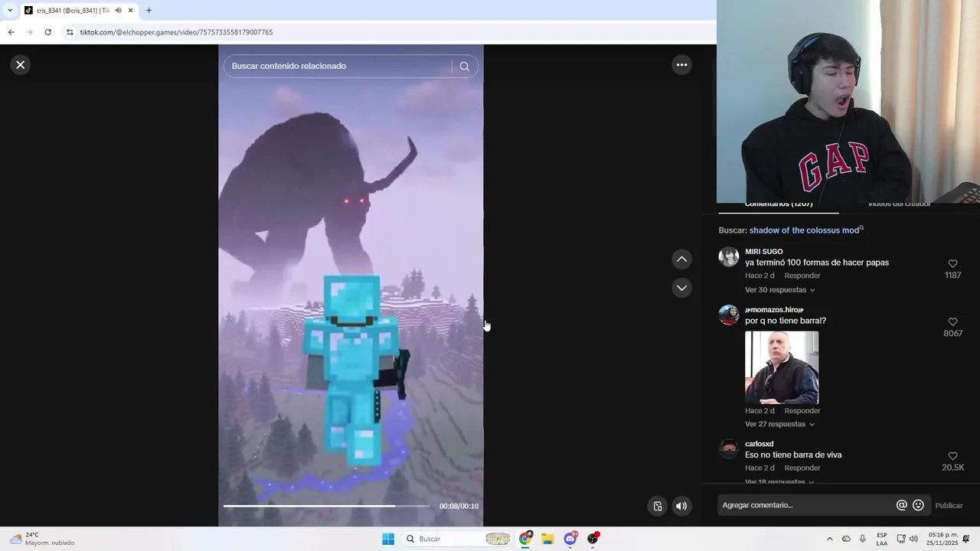Mute the tab via its speaker icon
980x551 pixels.
[x=118, y=11]
